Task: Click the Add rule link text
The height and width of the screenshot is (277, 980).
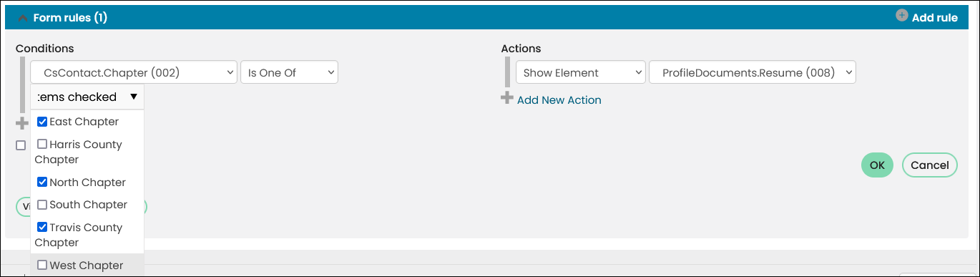Action: click(935, 17)
